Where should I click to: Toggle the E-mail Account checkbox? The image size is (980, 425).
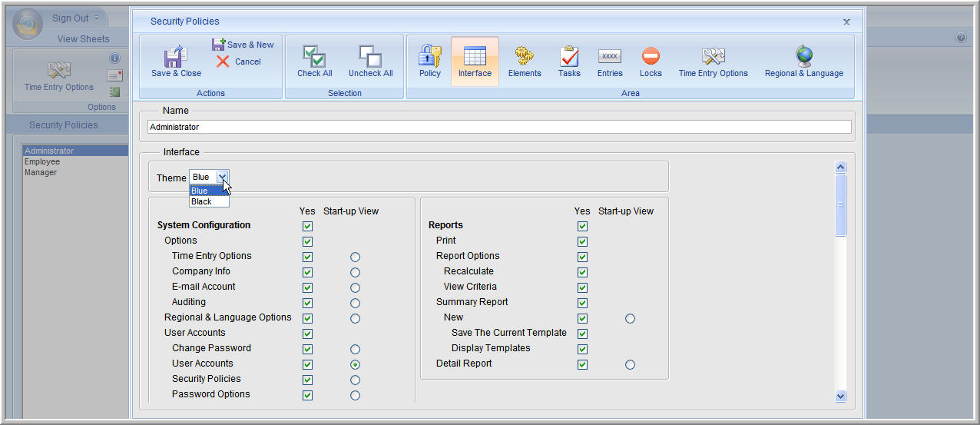click(x=307, y=287)
